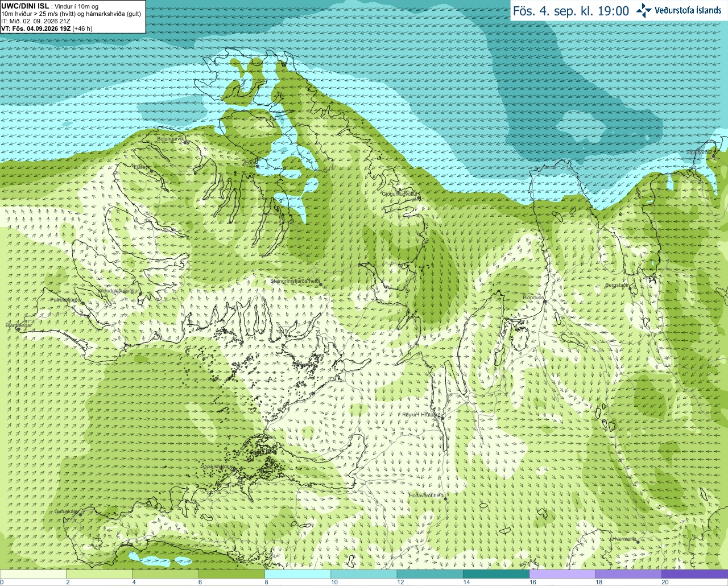Click the Veðurstofa Íslands logo
This screenshot has width=728, height=586.
(679, 10)
